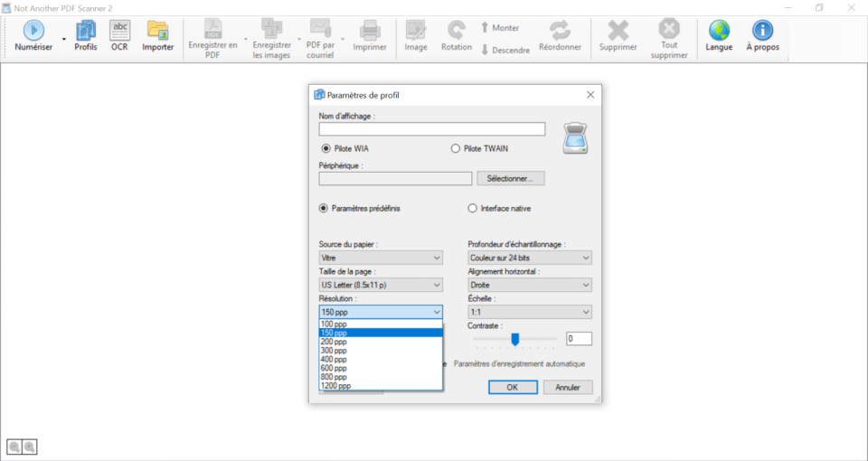The image size is (868, 461).
Task: Click Monter arrow to move up
Action: [x=485, y=28]
